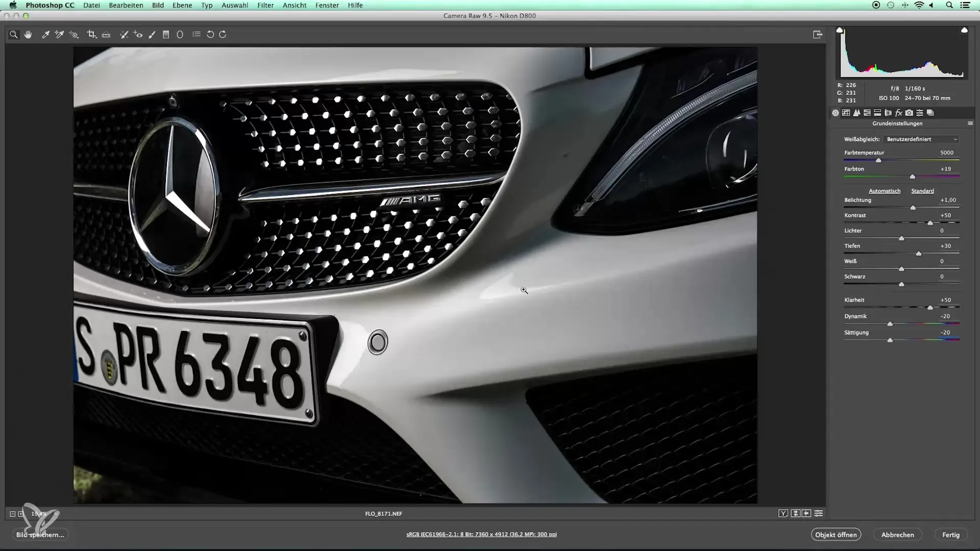Rotate image counterclockwise

pyautogui.click(x=210, y=35)
